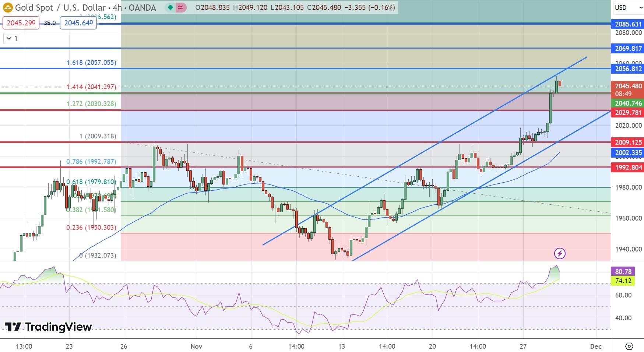The width and height of the screenshot is (644, 352).
Task: Click the red sell price 2045.290 button
Action: point(21,23)
